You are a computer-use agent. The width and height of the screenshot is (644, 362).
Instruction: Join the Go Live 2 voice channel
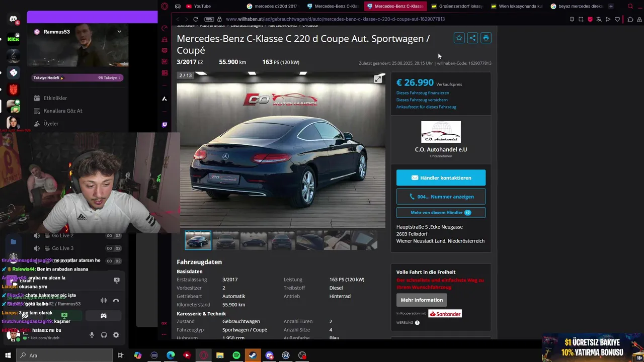click(77, 235)
